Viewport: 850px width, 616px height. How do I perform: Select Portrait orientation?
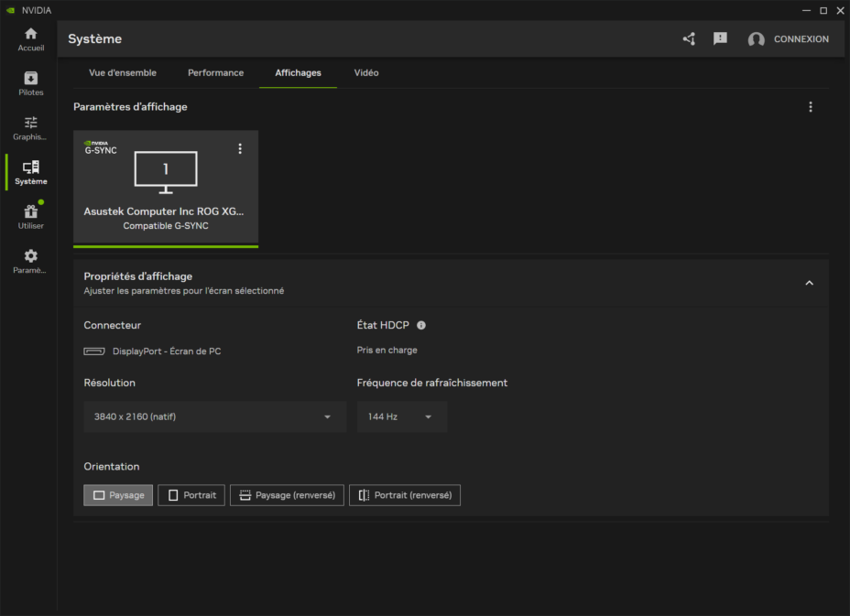tap(191, 495)
